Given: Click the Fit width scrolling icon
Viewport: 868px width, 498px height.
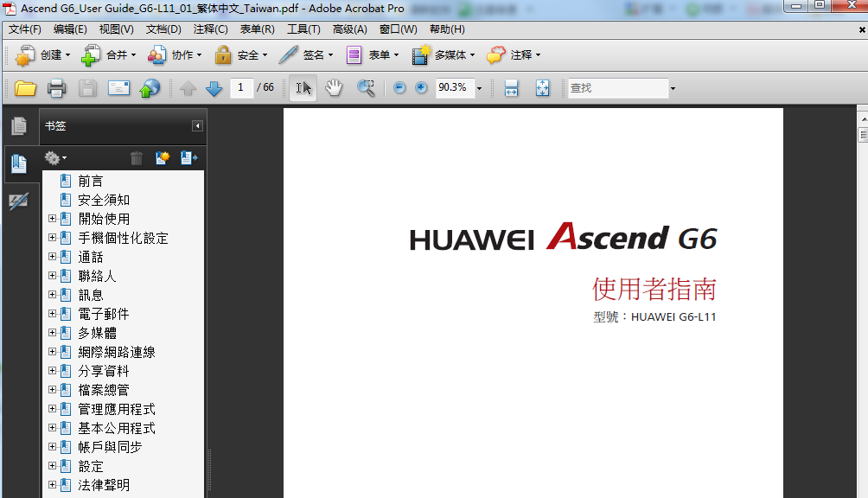Looking at the screenshot, I should [x=512, y=88].
